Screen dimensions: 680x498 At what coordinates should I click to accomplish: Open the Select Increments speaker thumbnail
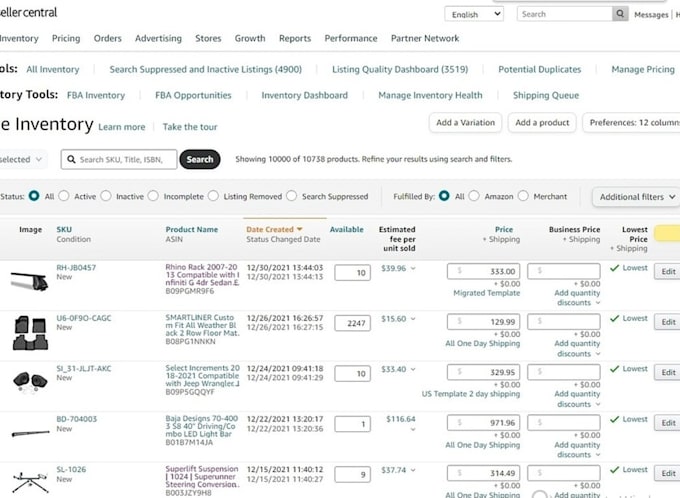30,382
